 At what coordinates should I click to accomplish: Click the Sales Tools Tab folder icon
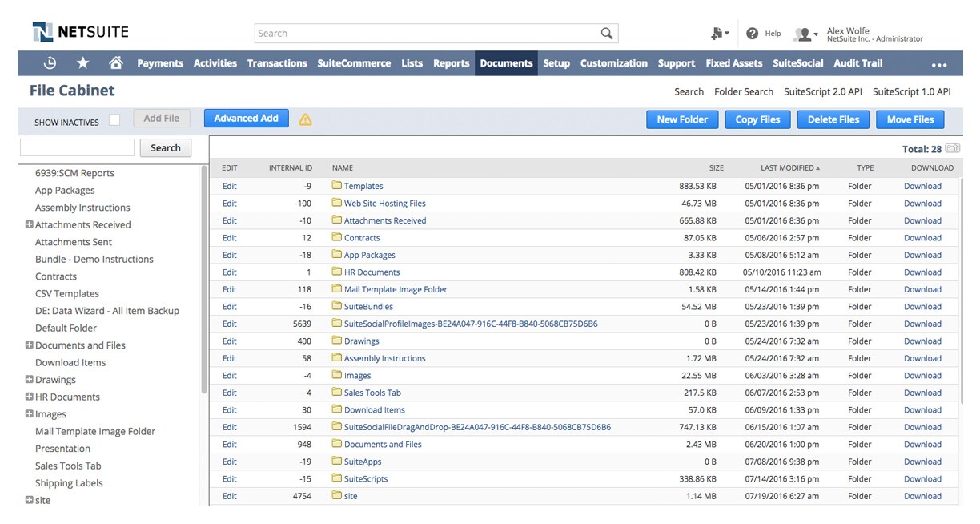click(x=337, y=393)
